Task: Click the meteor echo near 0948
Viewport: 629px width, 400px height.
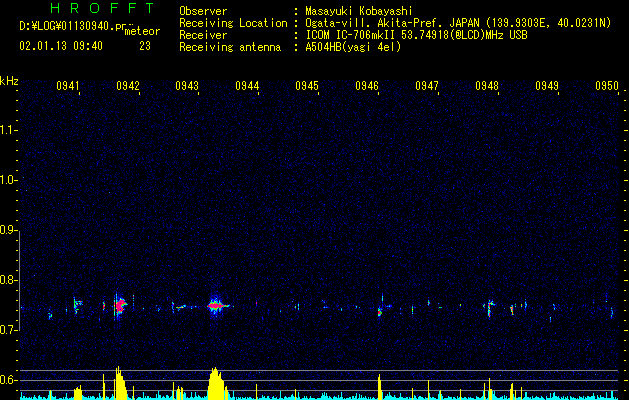Action: 489,307
